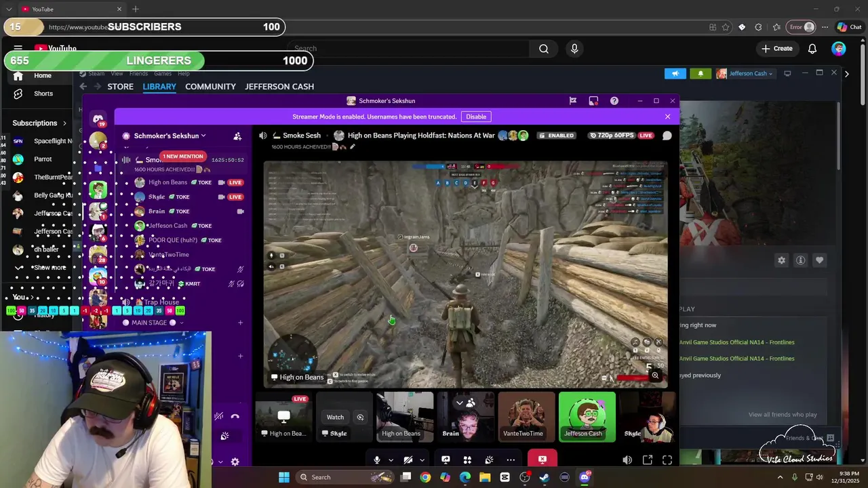
Task: Click 1 NEW MENTION badge
Action: click(182, 157)
